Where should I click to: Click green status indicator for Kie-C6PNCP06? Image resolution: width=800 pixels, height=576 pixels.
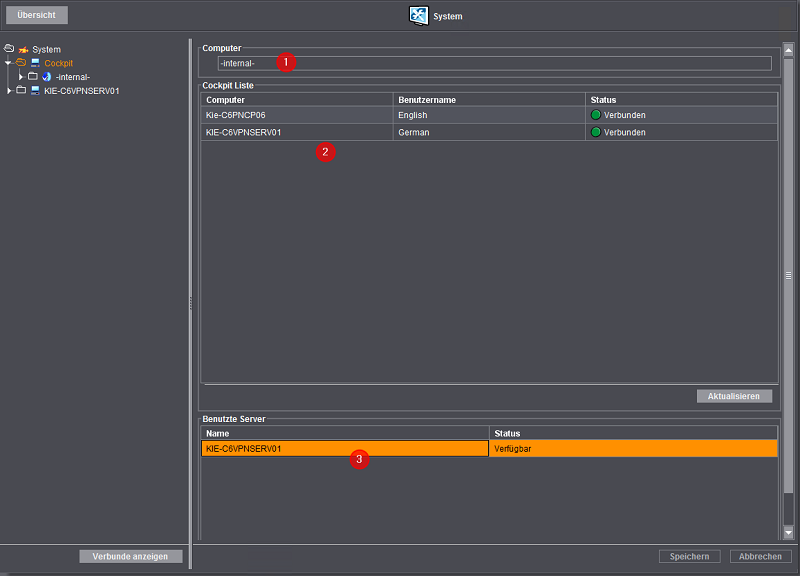pos(596,115)
